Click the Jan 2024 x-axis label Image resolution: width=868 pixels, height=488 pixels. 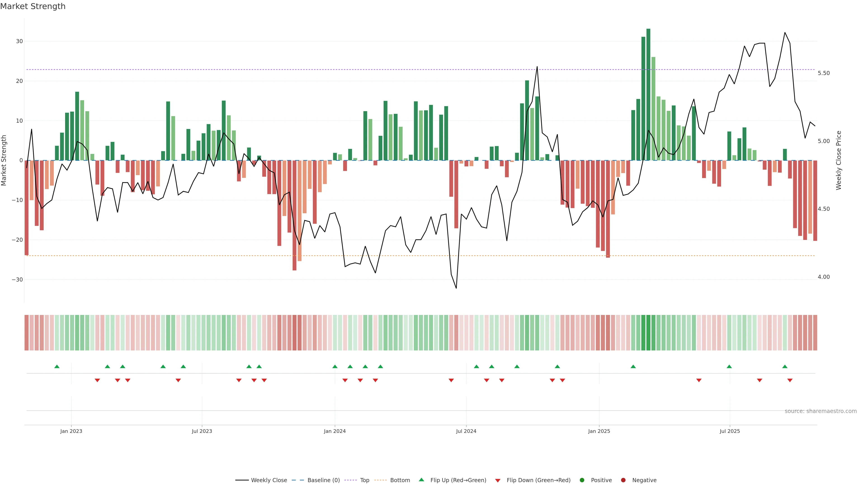335,431
